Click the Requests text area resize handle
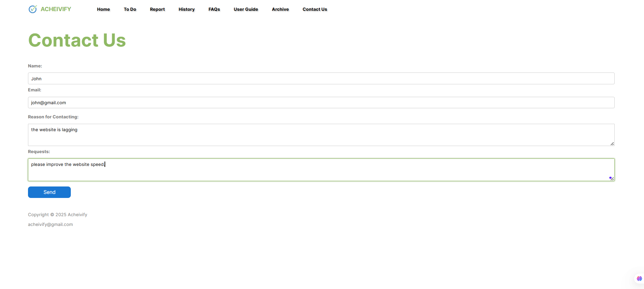The image size is (644, 289). pyautogui.click(x=612, y=179)
